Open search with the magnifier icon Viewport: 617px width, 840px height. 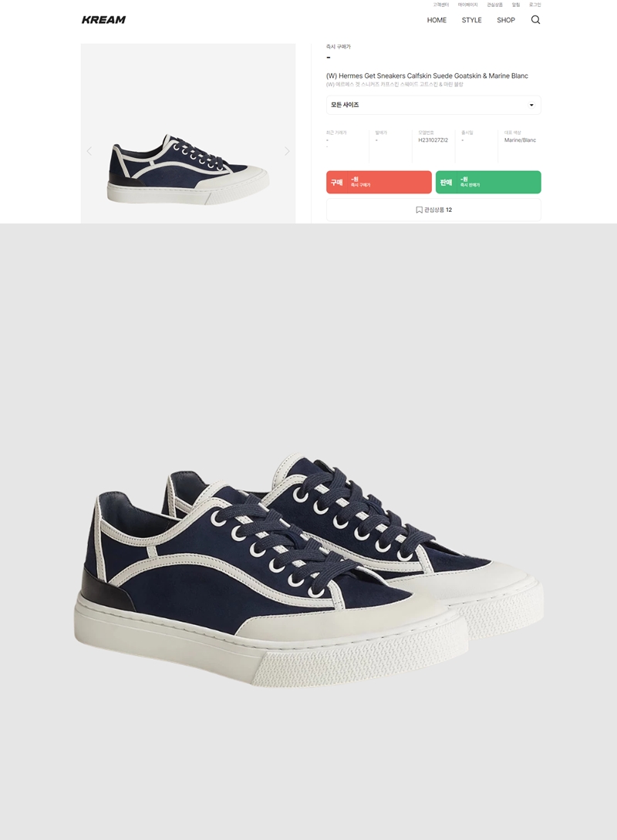(535, 20)
